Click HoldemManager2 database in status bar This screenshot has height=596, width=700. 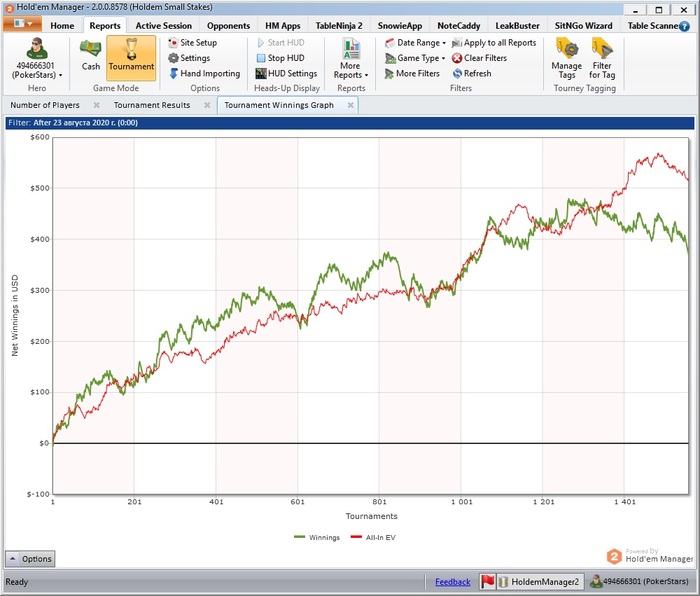[x=540, y=581]
